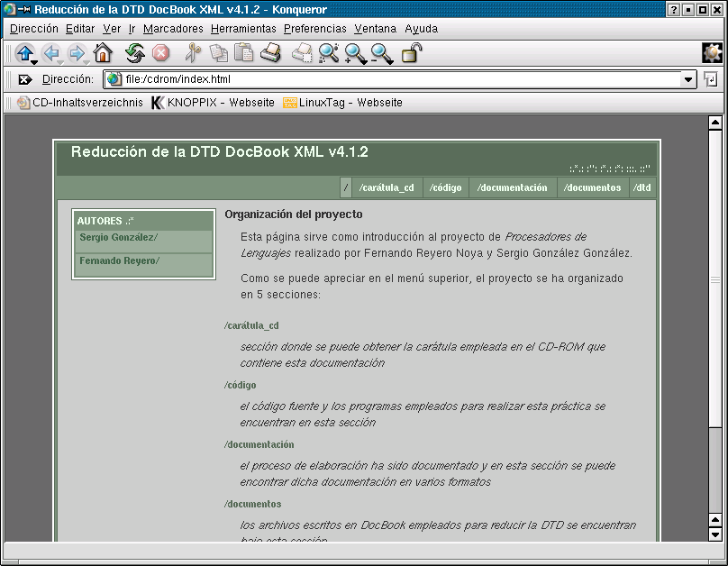Stop loading with the red stop icon
Viewport: 728px width, 566px height.
tap(160, 53)
